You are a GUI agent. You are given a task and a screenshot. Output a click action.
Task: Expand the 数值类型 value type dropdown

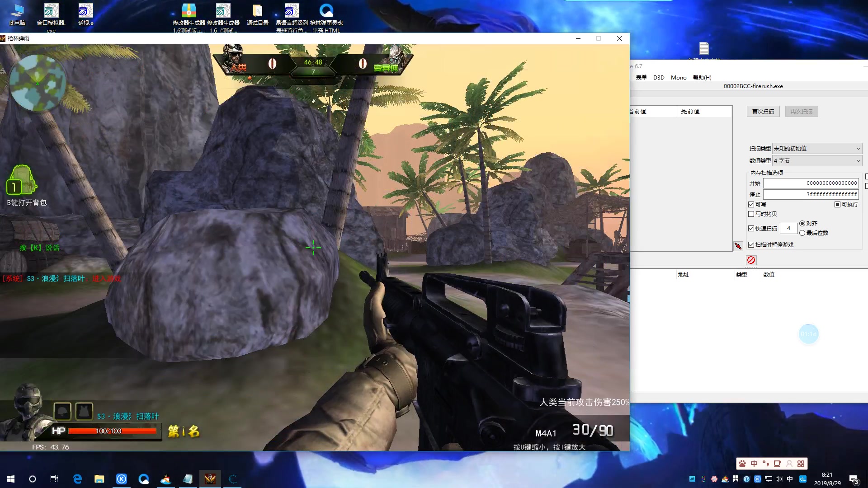[x=817, y=160]
